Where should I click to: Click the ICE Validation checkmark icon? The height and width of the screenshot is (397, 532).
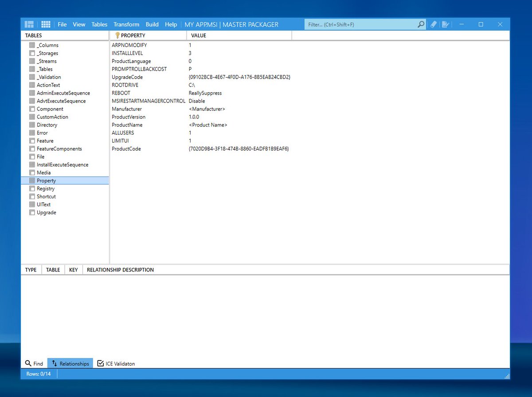tap(100, 363)
